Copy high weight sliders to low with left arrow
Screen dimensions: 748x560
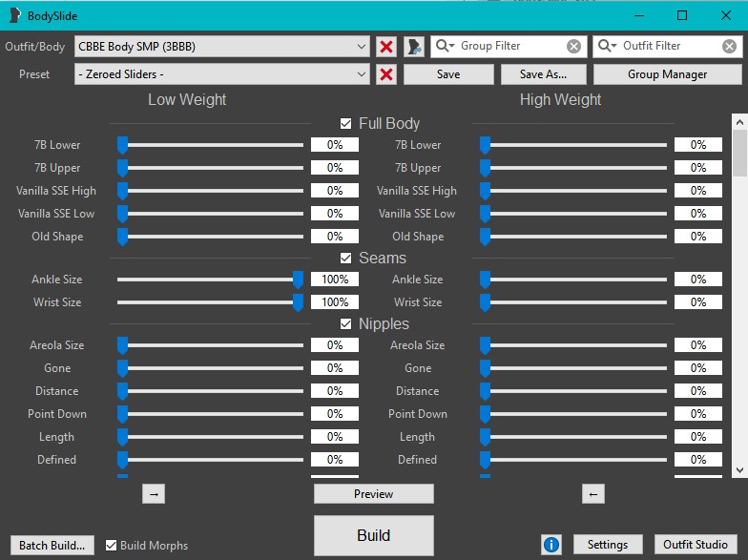[x=593, y=494]
